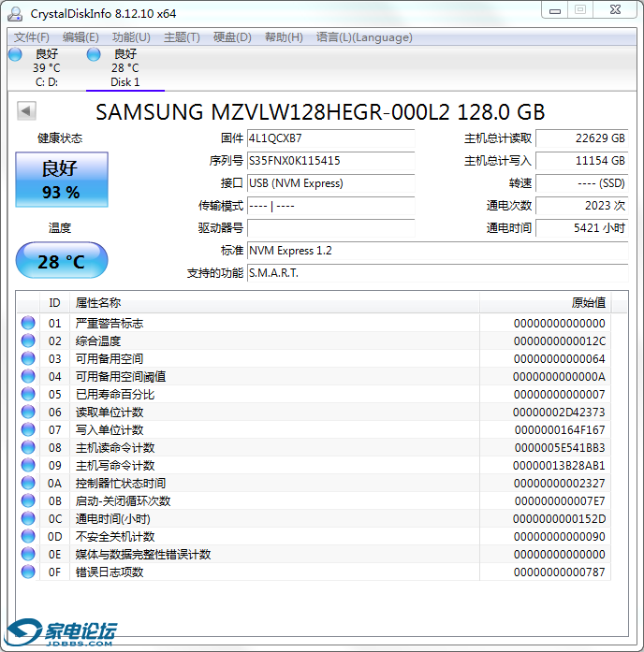Viewport: 644px width, 652px height.
Task: Click the serial number field S35FNX0K115415
Action: point(331,161)
